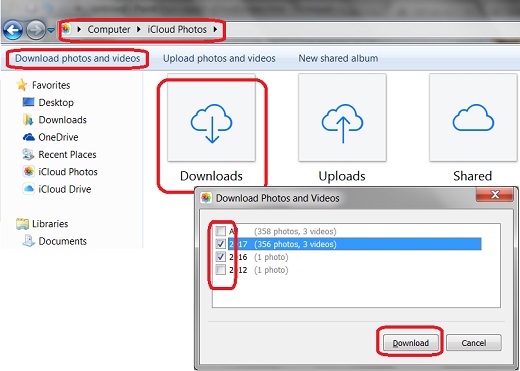Screen dimensions: 520x371
Task: Open Documents library icon
Action: point(28,241)
